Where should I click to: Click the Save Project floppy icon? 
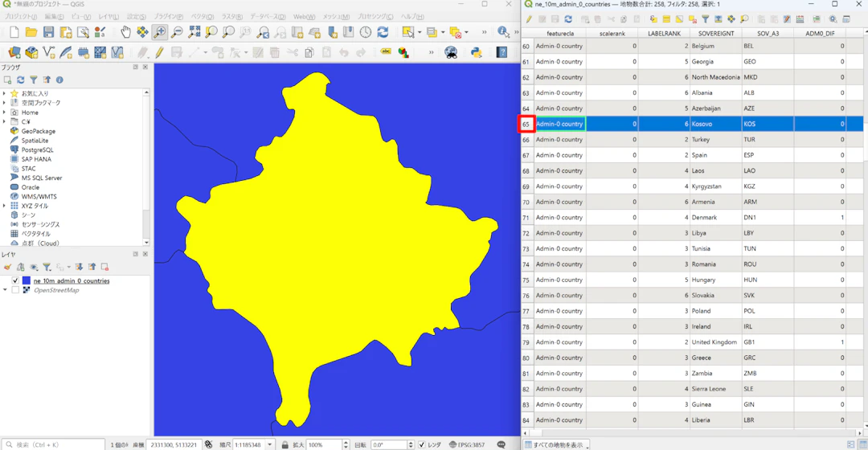point(48,32)
